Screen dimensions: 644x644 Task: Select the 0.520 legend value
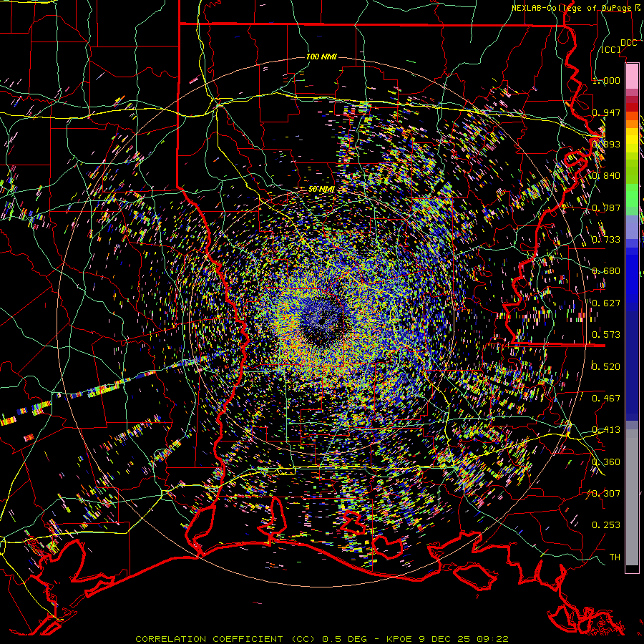tap(606, 367)
